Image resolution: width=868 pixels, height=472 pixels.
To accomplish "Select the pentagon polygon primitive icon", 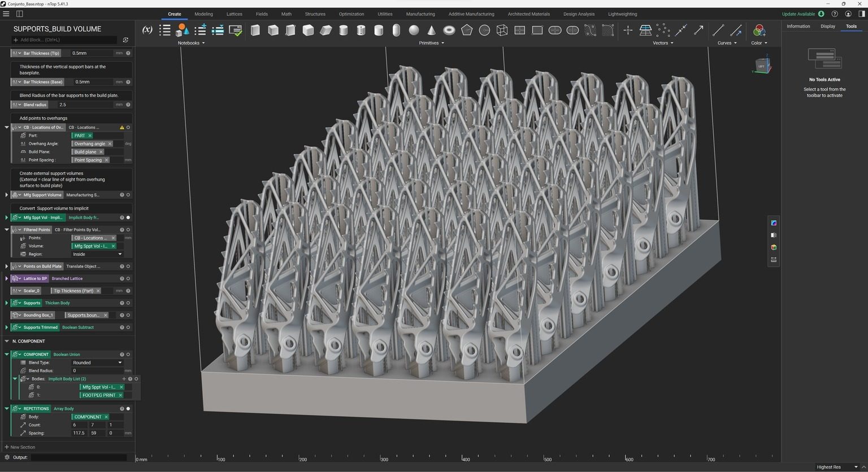I will click(467, 30).
